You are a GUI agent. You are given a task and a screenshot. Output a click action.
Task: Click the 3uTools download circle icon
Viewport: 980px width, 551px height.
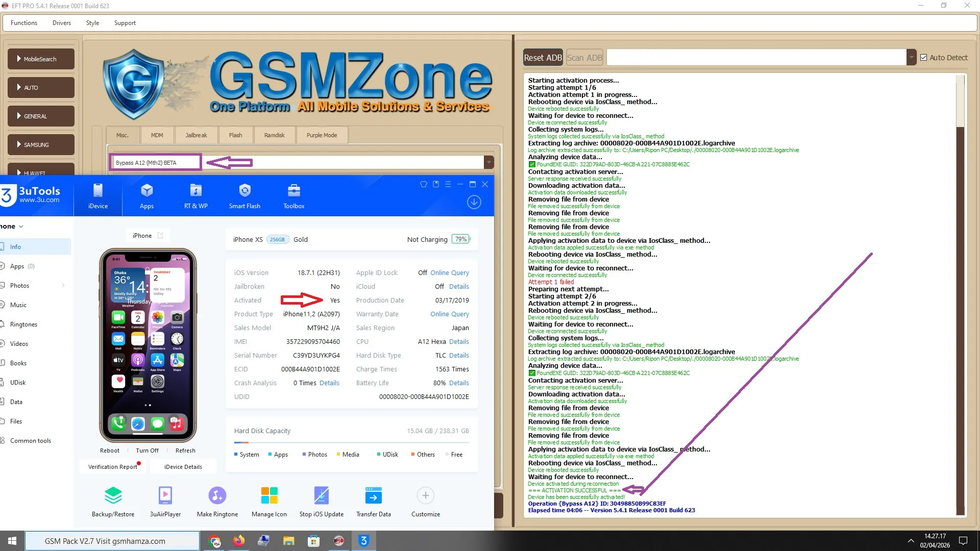(474, 202)
